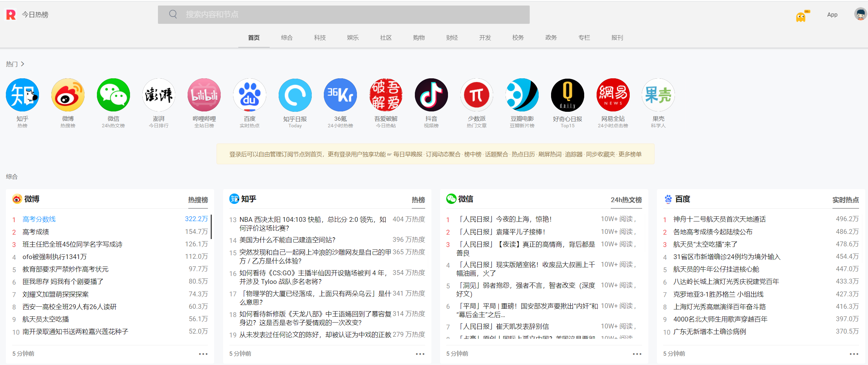Open the 百度 topic 神舟十二号航天员首次天地通话

click(x=719, y=219)
